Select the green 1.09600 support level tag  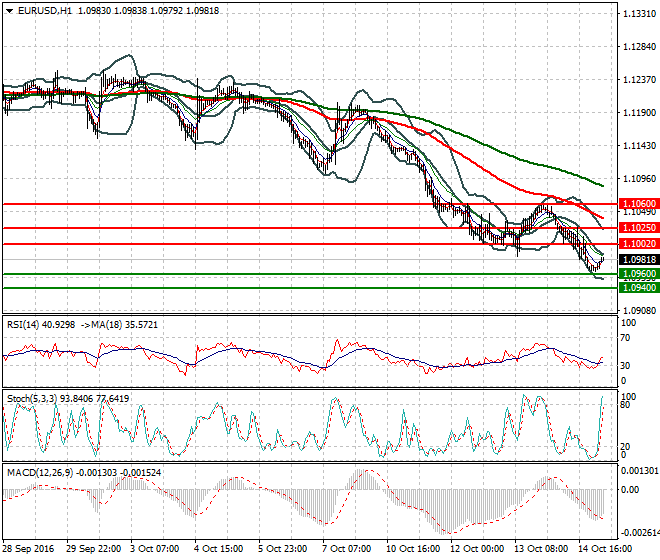point(636,273)
